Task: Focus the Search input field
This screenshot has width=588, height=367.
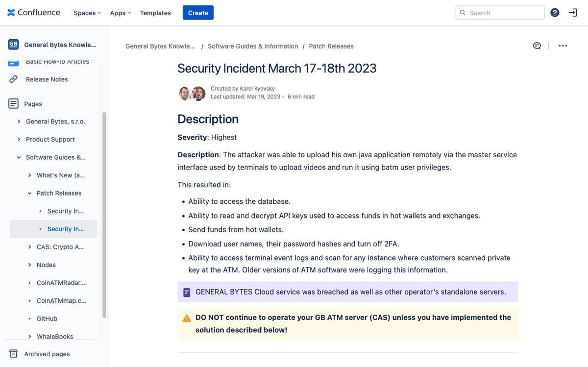Action: (x=500, y=13)
